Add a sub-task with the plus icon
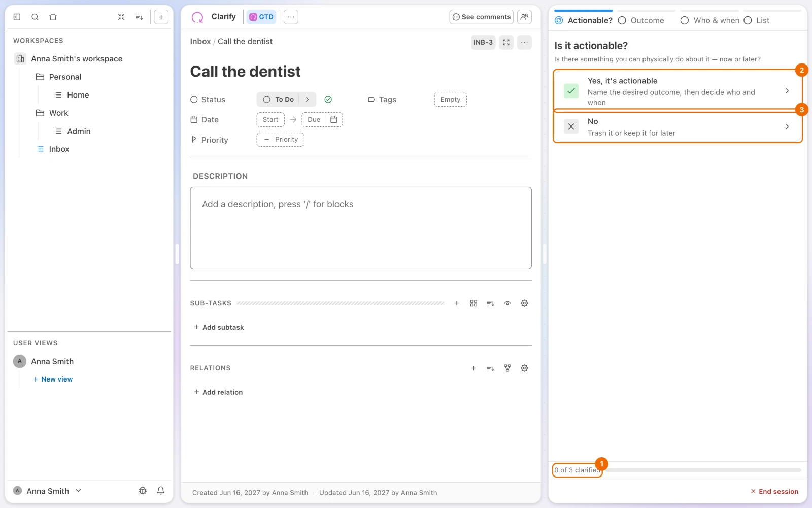The width and height of the screenshot is (812, 508). (x=457, y=303)
